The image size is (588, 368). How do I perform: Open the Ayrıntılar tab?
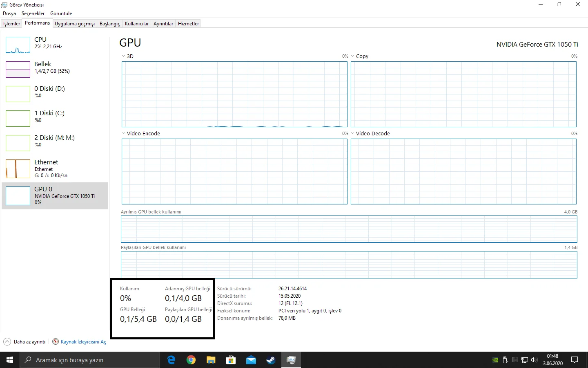pyautogui.click(x=163, y=24)
